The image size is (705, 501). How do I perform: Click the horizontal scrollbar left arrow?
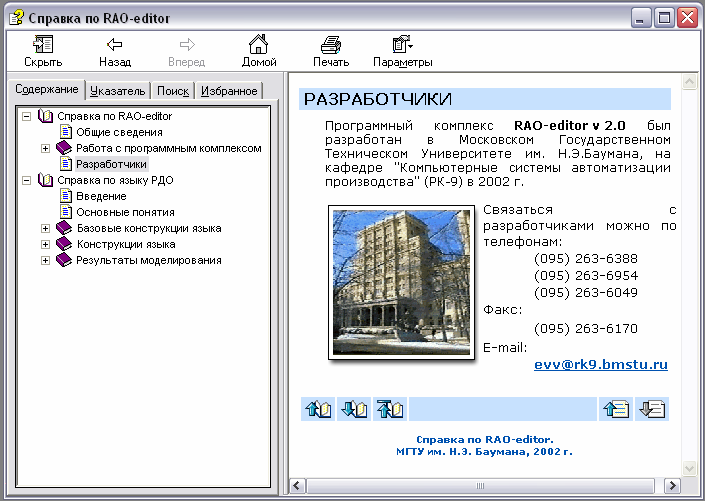coord(297,486)
